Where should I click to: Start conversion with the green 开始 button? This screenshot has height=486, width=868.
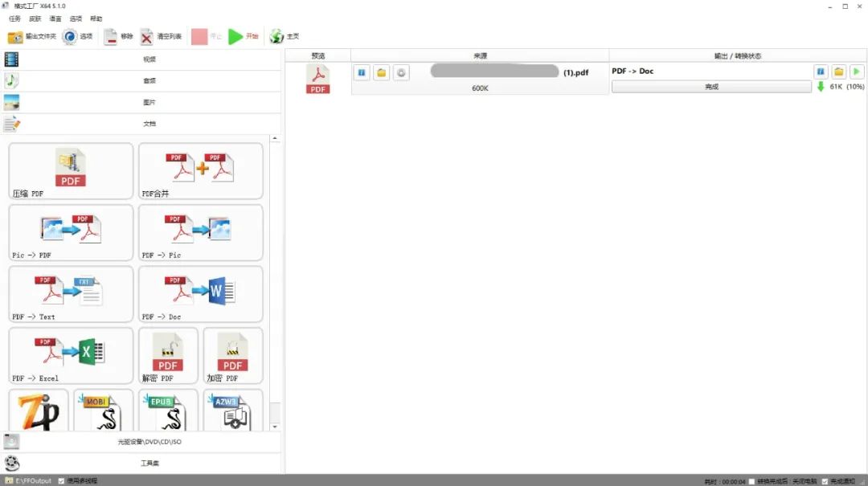[244, 36]
